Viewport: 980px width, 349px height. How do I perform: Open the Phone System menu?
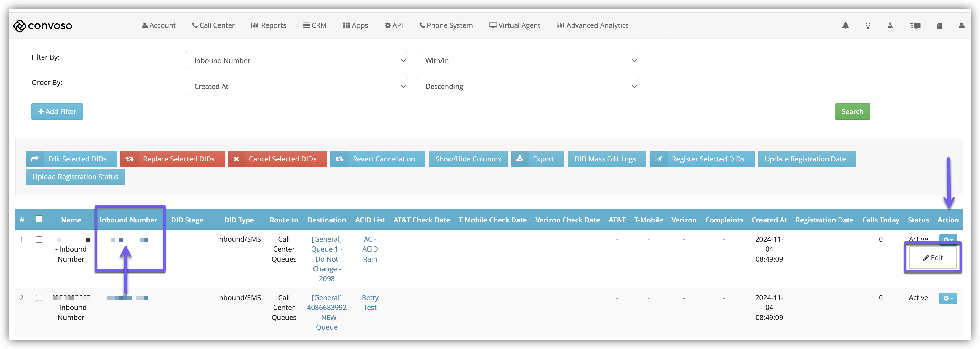[x=446, y=25]
